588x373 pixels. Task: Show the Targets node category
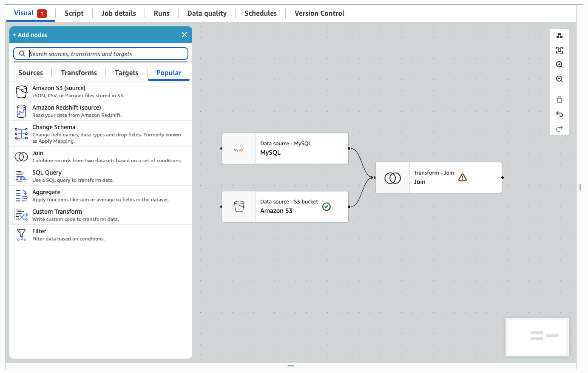tap(126, 73)
